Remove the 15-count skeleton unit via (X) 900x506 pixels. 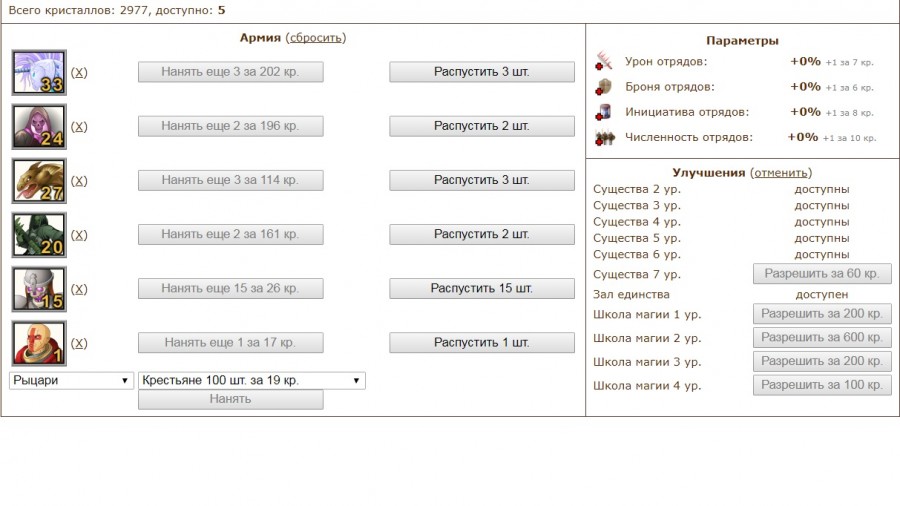79,289
